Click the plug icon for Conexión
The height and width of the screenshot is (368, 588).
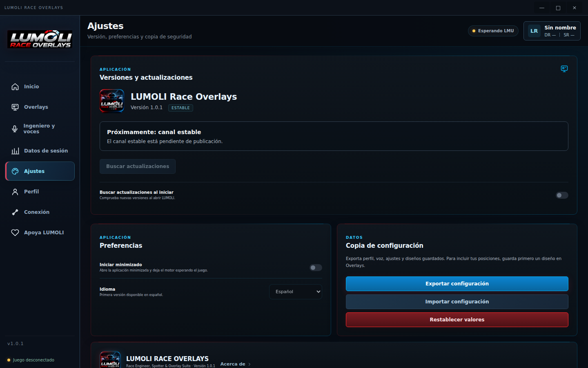tap(15, 212)
